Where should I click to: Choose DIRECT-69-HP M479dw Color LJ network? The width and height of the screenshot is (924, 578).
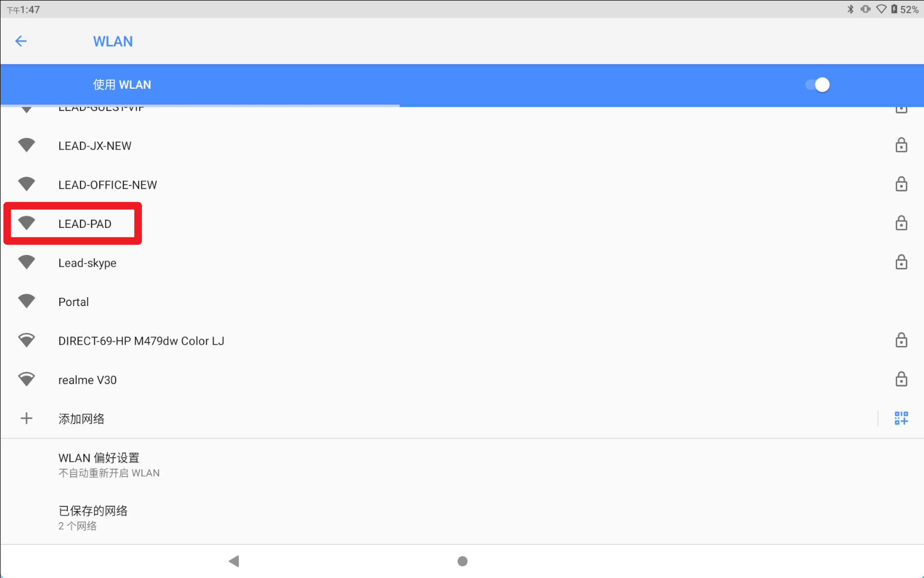pyautogui.click(x=141, y=341)
